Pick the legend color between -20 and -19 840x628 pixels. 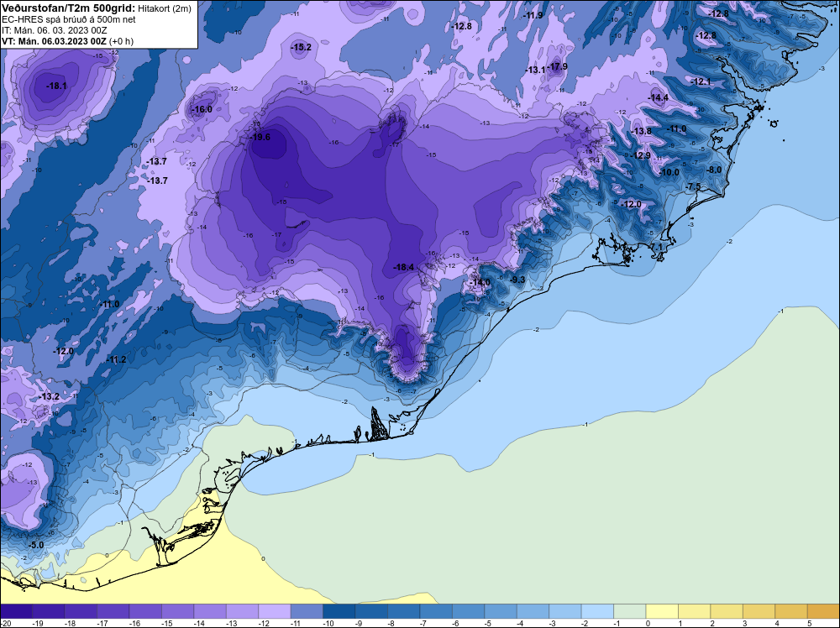click(x=16, y=611)
